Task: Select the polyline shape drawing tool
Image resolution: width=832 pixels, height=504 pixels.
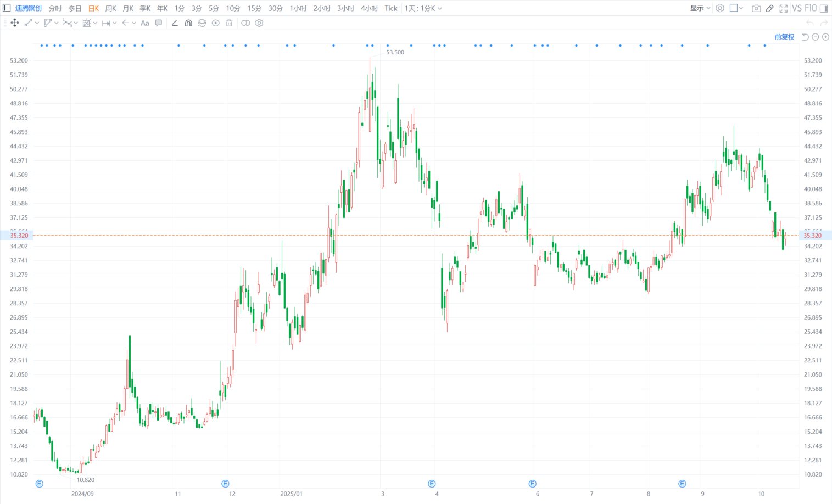Action: tap(48, 23)
